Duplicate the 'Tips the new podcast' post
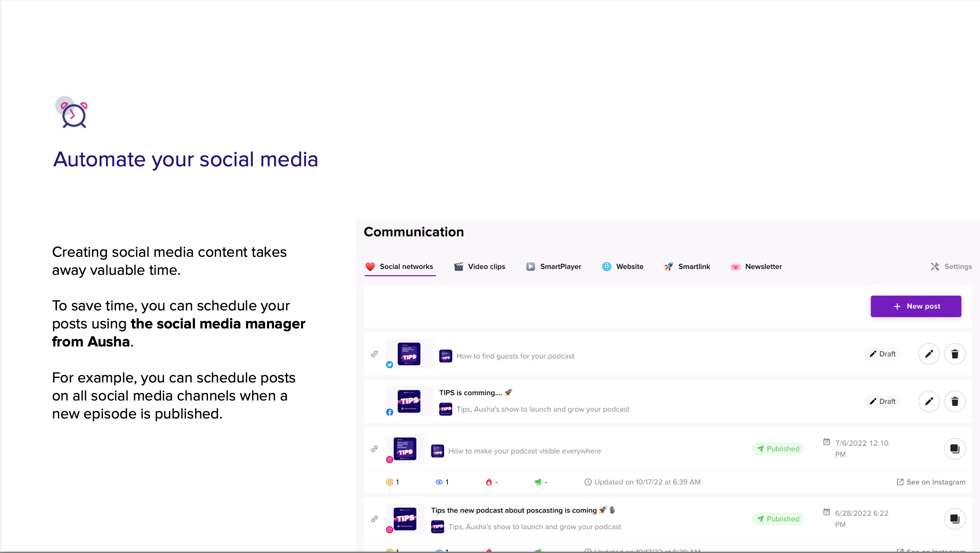980x553 pixels. pyautogui.click(x=955, y=519)
